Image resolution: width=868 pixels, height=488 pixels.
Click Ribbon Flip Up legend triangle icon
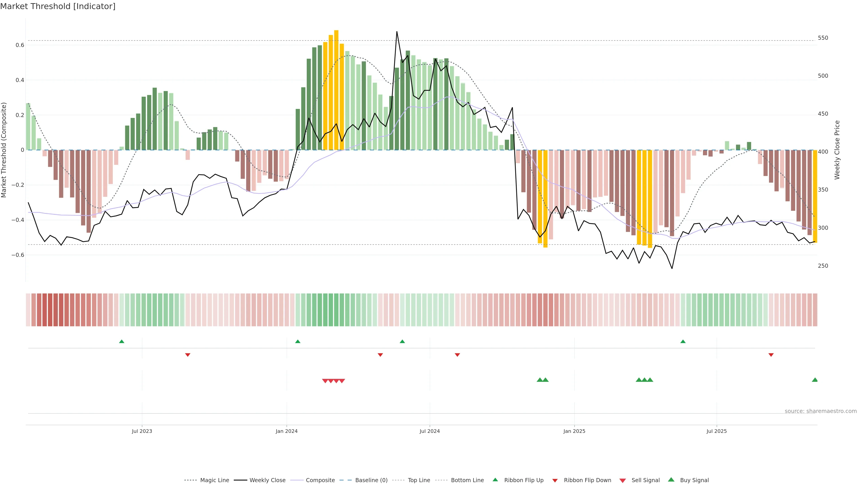pos(495,480)
